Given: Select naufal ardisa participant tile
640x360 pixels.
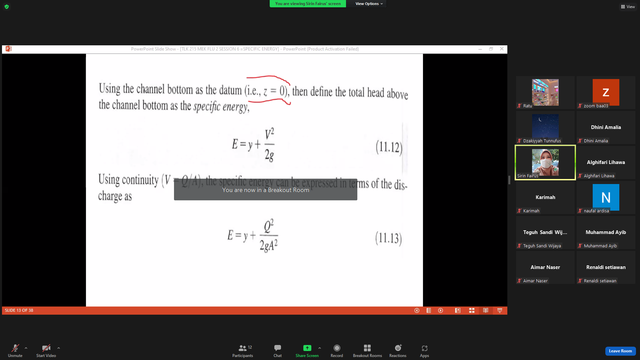Looking at the screenshot, I should click(606, 198).
